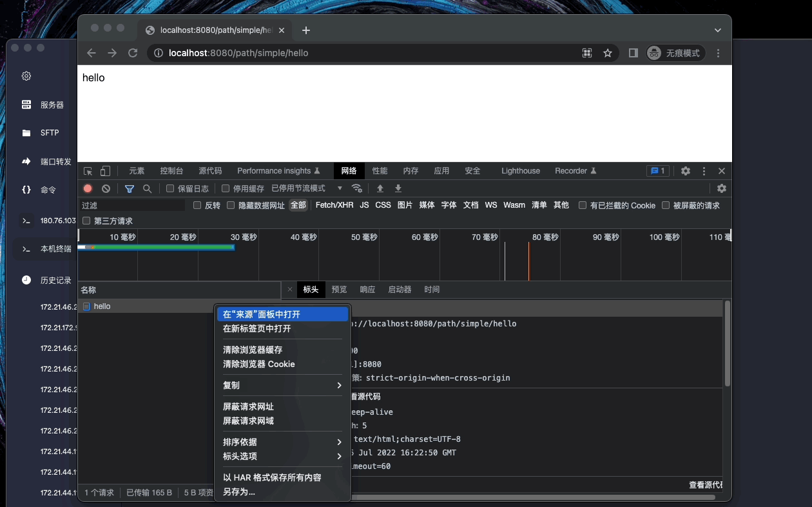Check the 第三方请求 checkbox
Viewport: 812px width, 507px height.
(86, 221)
